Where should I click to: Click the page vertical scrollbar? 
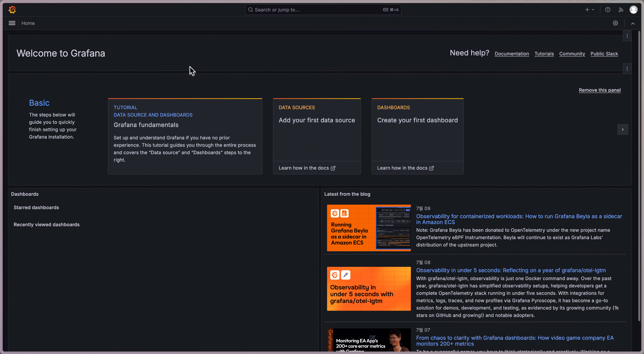point(639,175)
